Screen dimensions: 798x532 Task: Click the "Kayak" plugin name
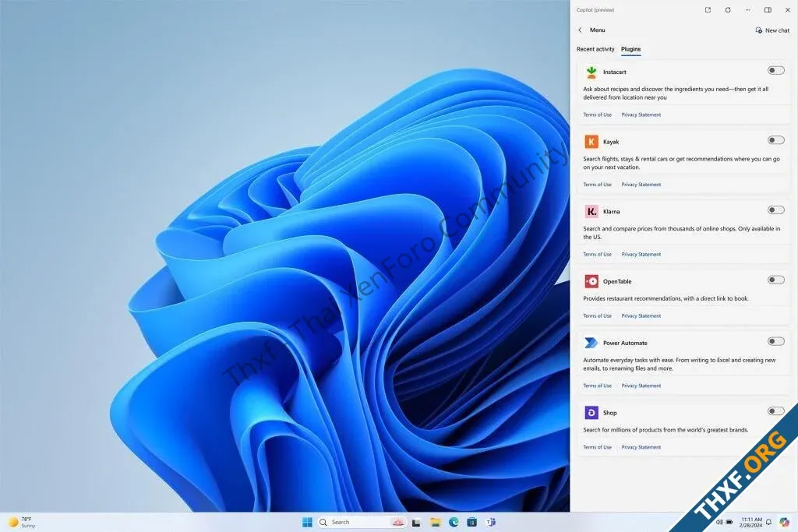[611, 142]
